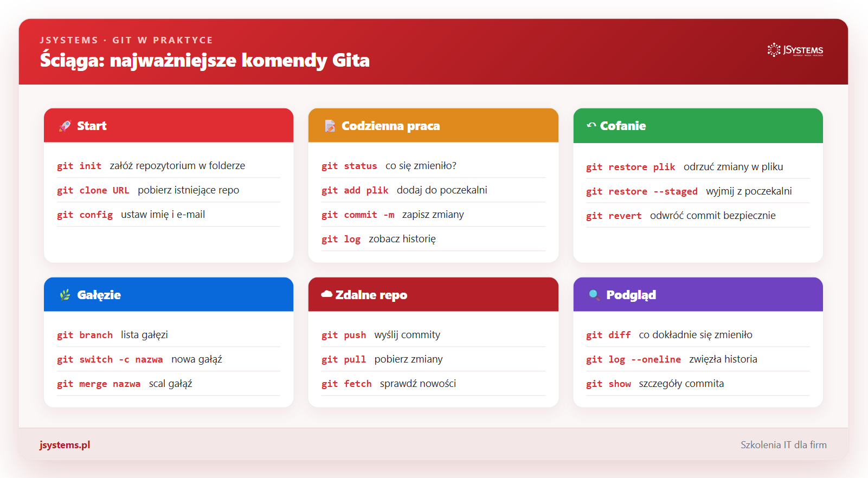Click description 'nowa gałąź'

[x=197, y=359]
